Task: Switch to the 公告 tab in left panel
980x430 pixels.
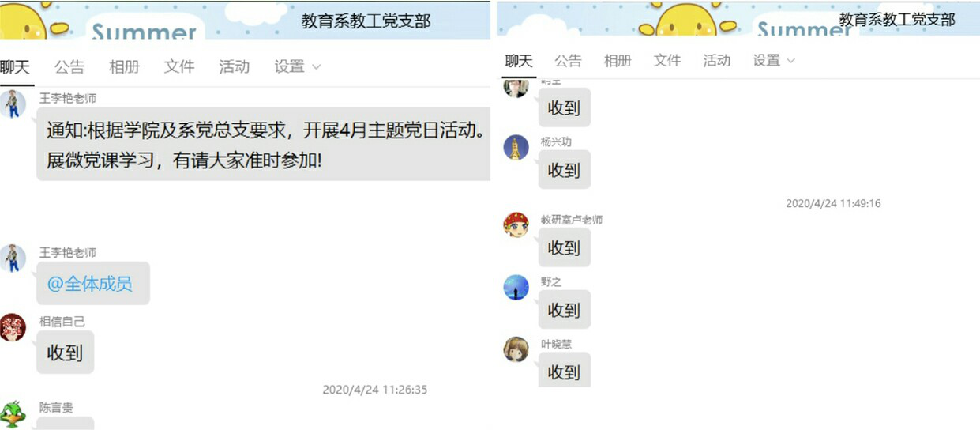Action: (69, 67)
